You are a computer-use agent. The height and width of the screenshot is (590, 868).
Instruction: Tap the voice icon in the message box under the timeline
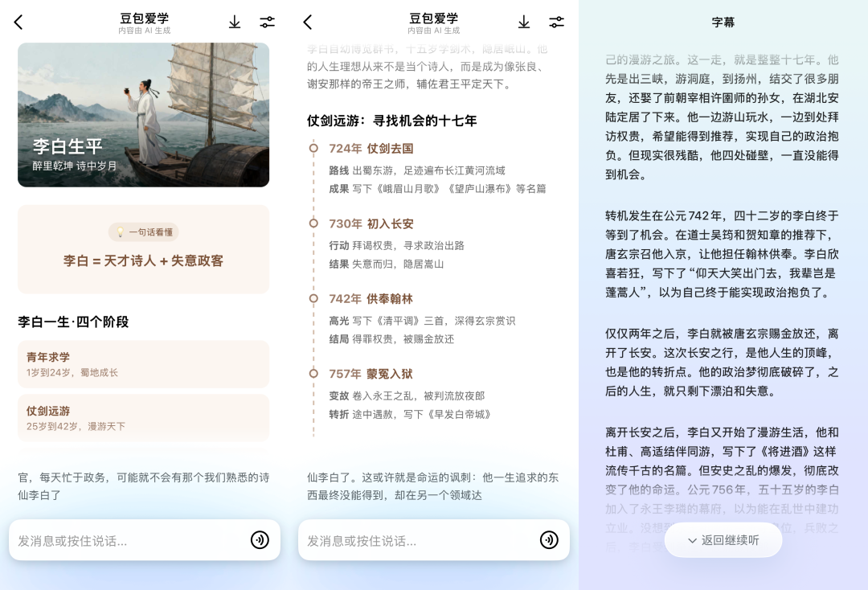pos(549,540)
